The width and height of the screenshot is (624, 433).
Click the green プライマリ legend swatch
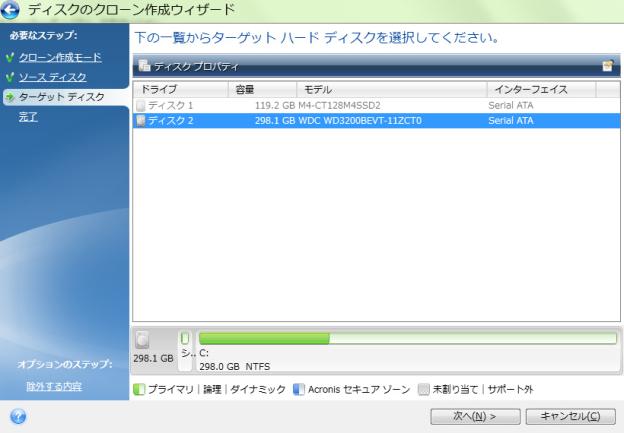tap(139, 389)
